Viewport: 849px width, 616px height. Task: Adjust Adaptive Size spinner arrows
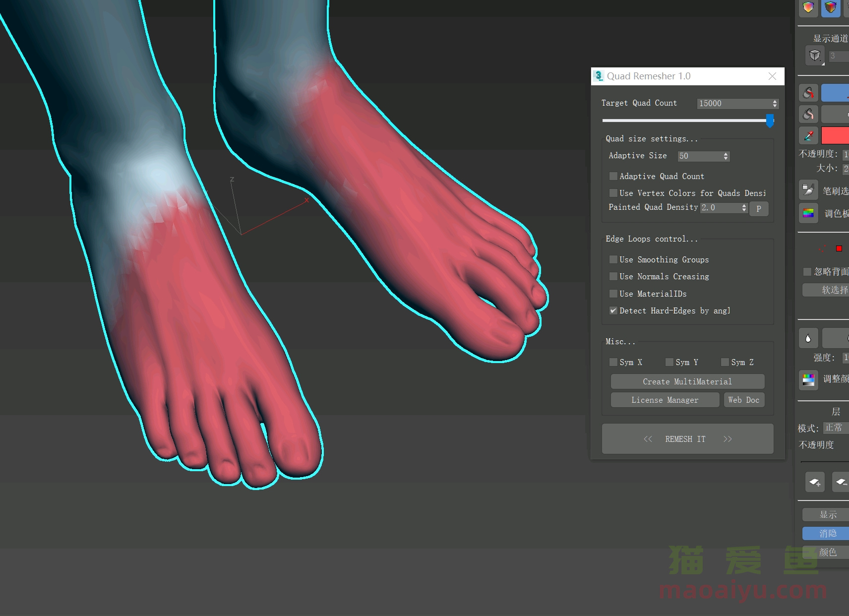[726, 156]
